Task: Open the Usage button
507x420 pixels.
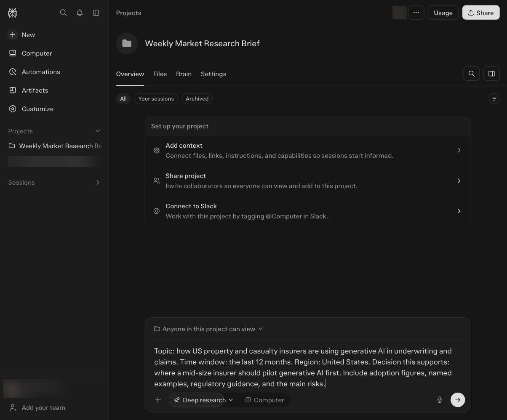Action: 443,13
